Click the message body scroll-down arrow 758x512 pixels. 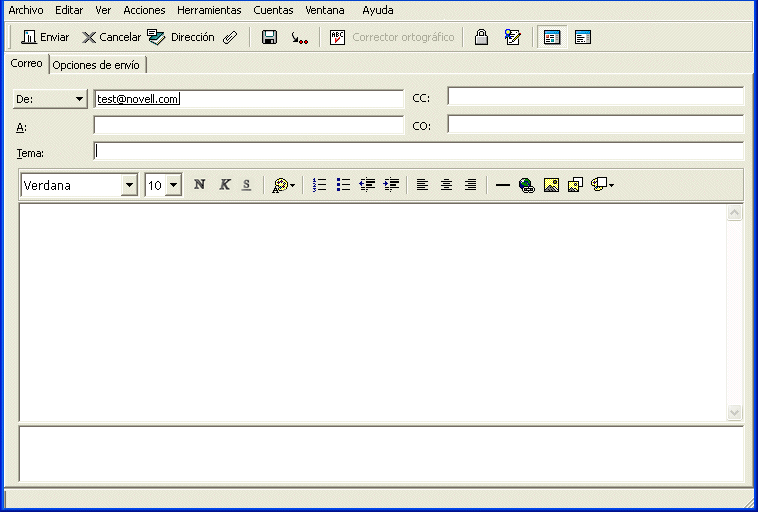734,412
